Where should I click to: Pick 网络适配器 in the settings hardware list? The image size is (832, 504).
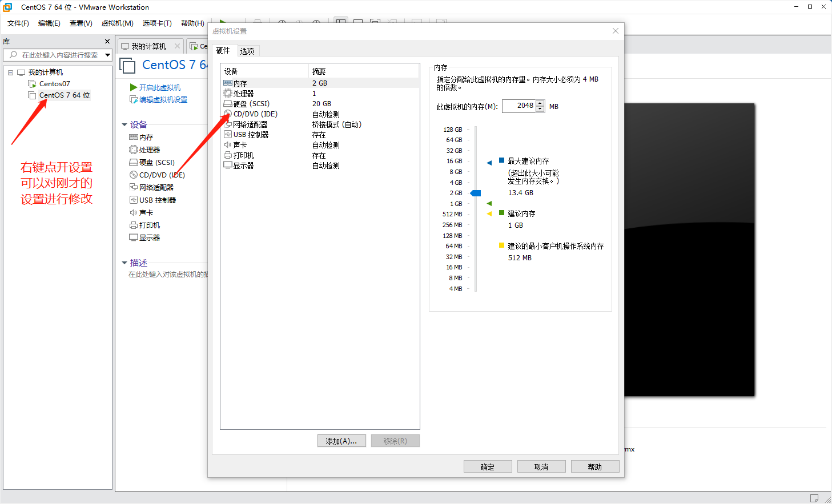(320, 124)
